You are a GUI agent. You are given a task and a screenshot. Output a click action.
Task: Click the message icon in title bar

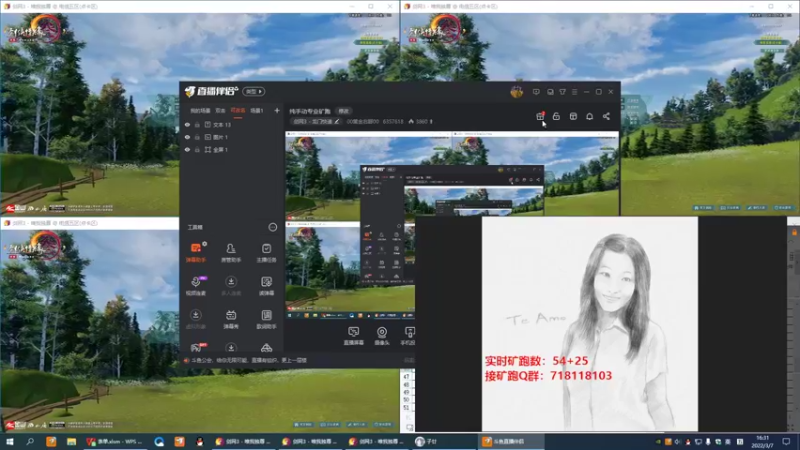pos(536,92)
